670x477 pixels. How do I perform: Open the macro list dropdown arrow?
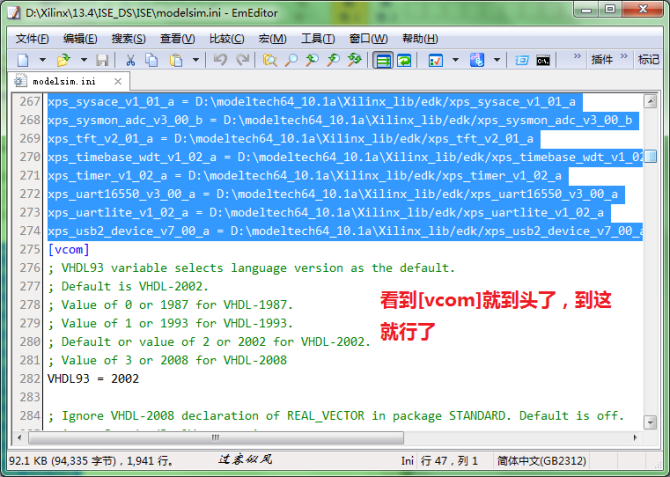tap(497, 60)
